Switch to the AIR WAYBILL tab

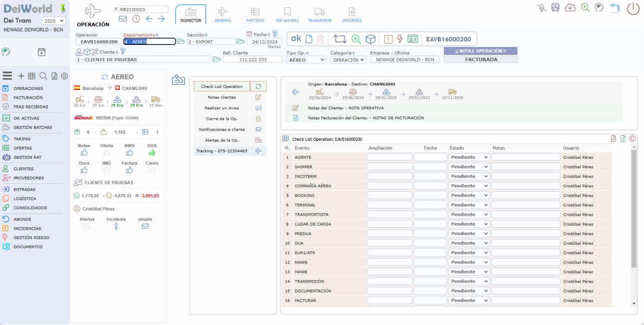pos(288,14)
